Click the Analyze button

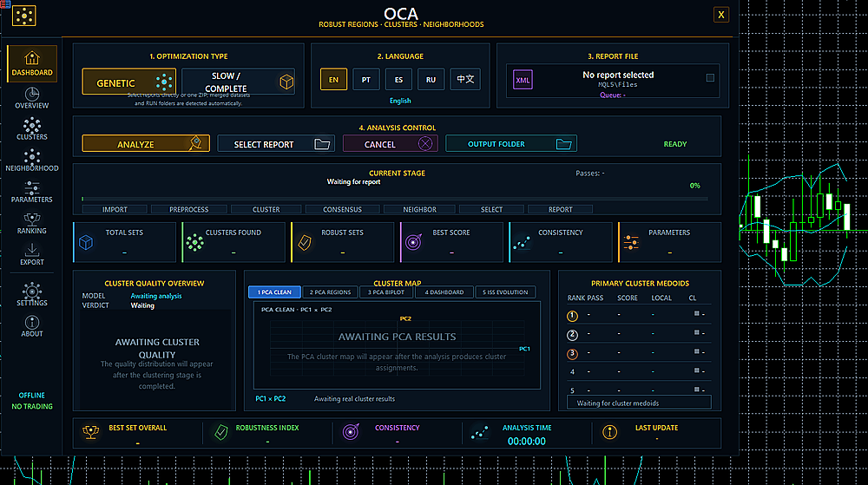(x=146, y=144)
